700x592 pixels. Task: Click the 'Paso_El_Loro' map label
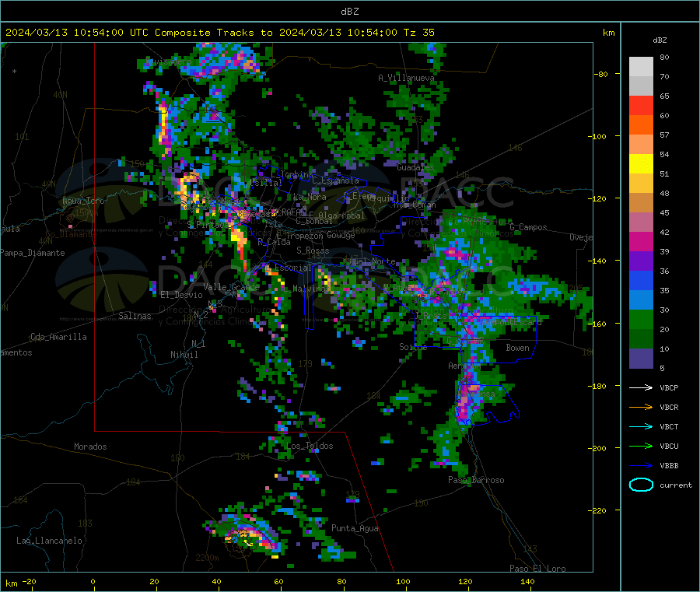tap(537, 569)
